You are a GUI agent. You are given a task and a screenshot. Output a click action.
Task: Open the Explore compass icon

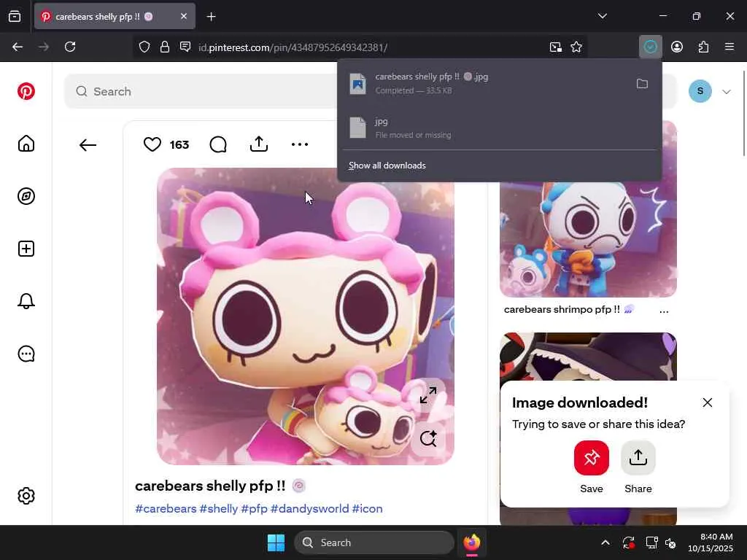(26, 196)
